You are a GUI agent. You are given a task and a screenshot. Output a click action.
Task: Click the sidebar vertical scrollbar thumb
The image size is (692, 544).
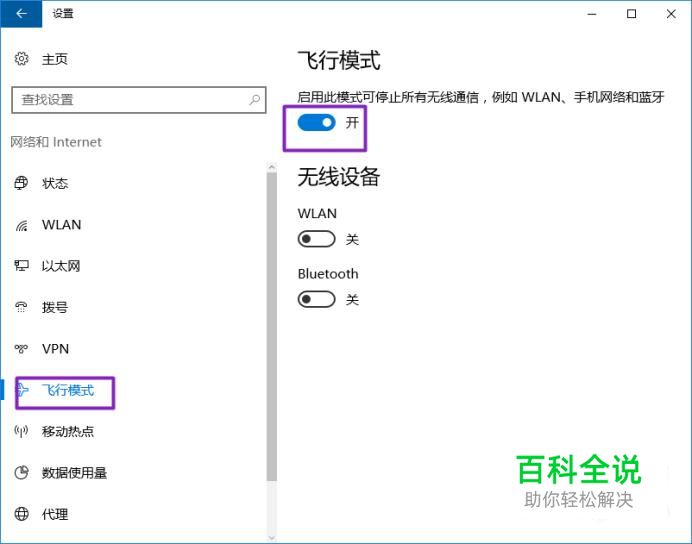pos(272,326)
